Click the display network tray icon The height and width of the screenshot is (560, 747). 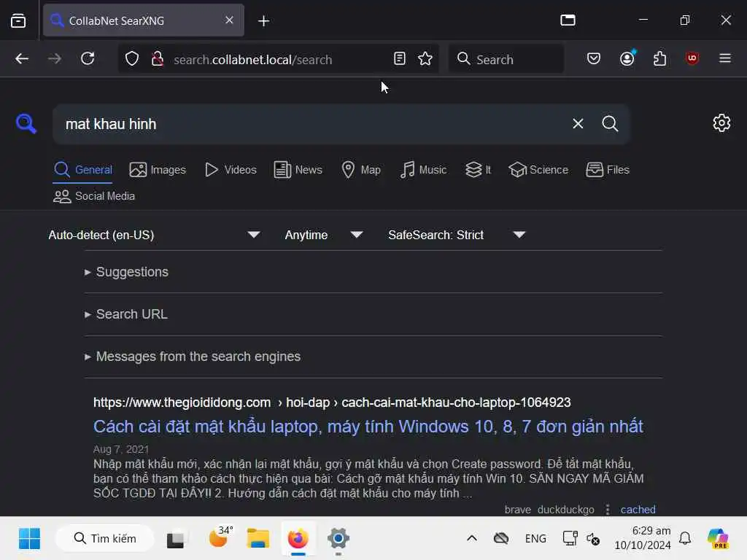pos(570,538)
